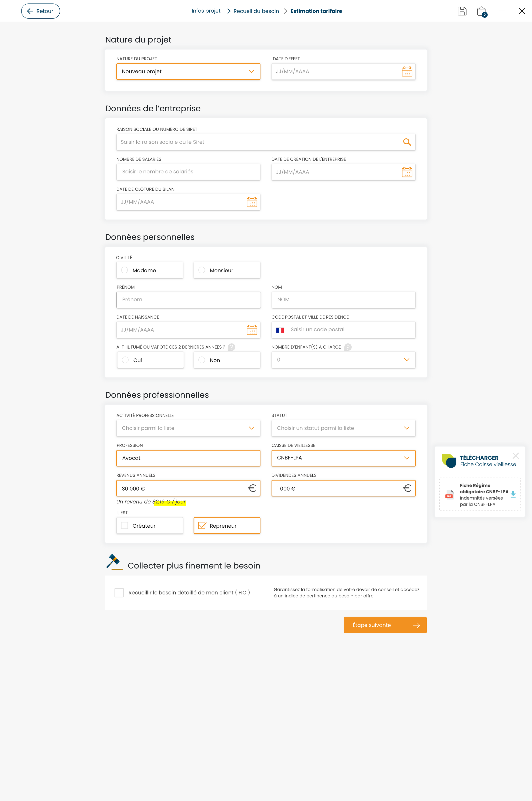The image size is (532, 801).
Task: Click the Retour button
Action: pyautogui.click(x=40, y=11)
